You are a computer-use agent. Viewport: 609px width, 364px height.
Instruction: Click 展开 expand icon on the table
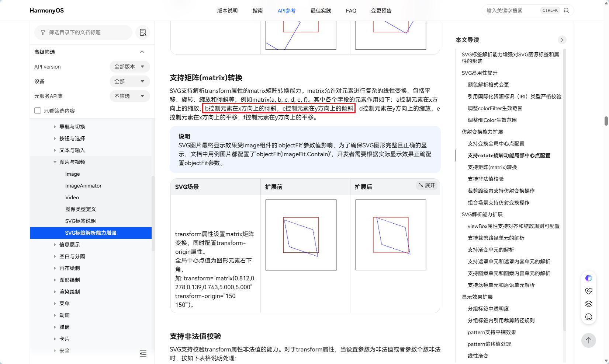coord(427,185)
